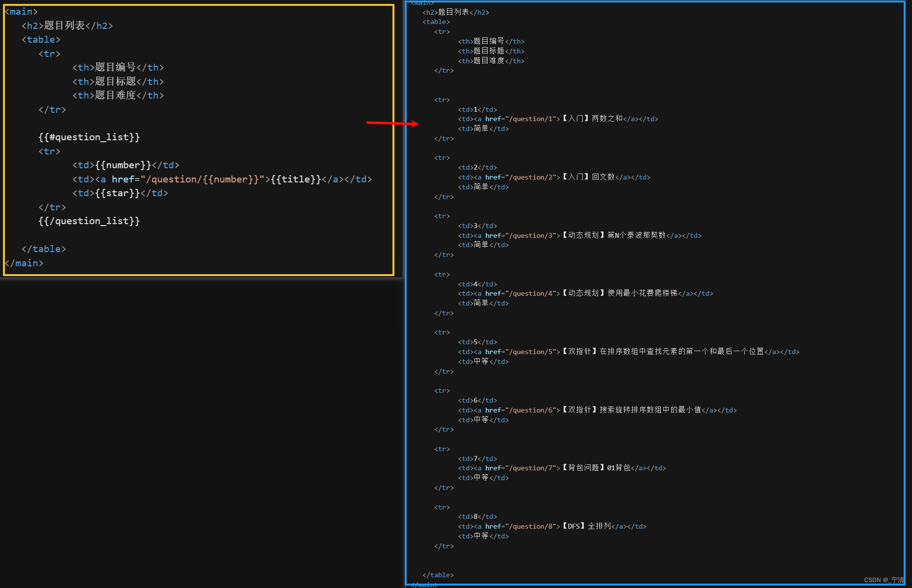The height and width of the screenshot is (588, 912).
Task: Click the <td>简单</td> line under question 1
Action: [x=483, y=129]
